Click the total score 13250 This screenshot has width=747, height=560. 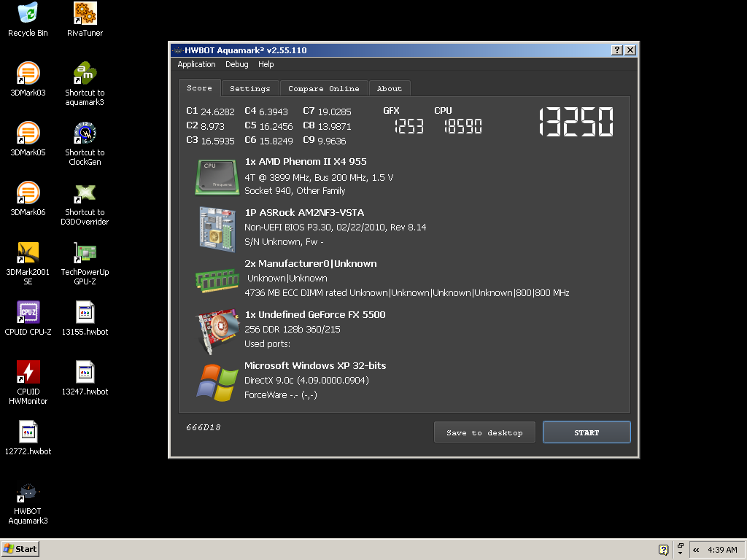coord(576,122)
